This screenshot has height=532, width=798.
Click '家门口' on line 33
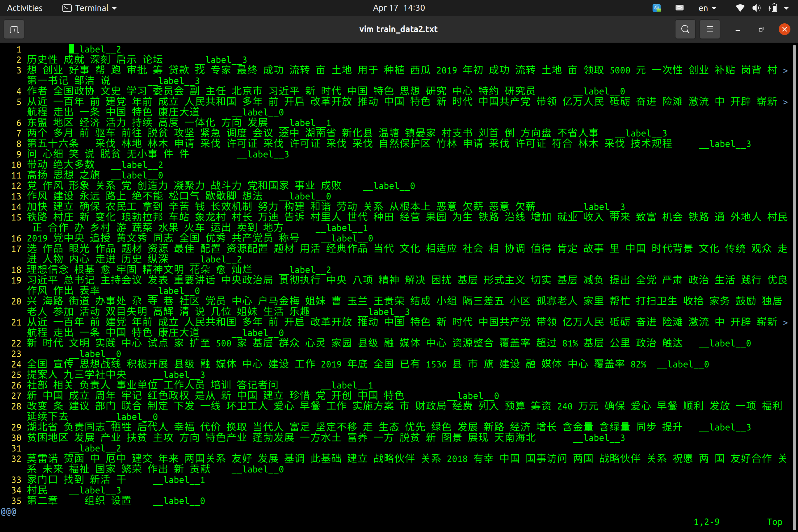tap(42, 480)
